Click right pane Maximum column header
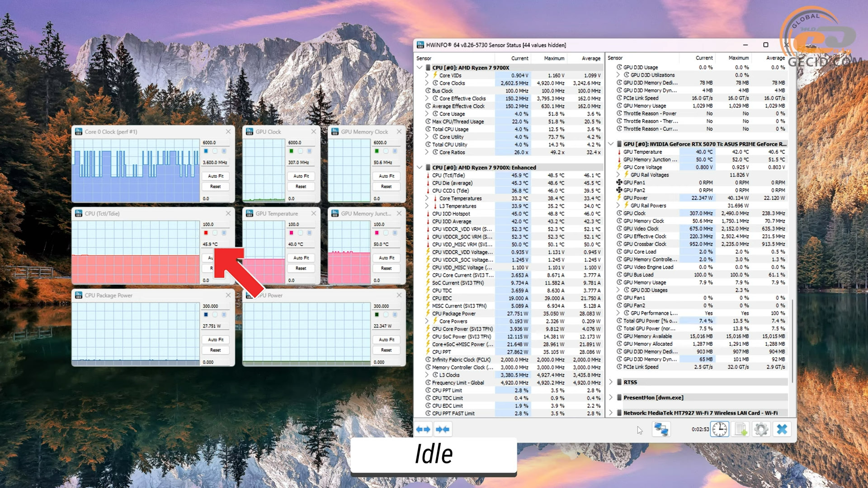This screenshot has height=488, width=868. 733,58
